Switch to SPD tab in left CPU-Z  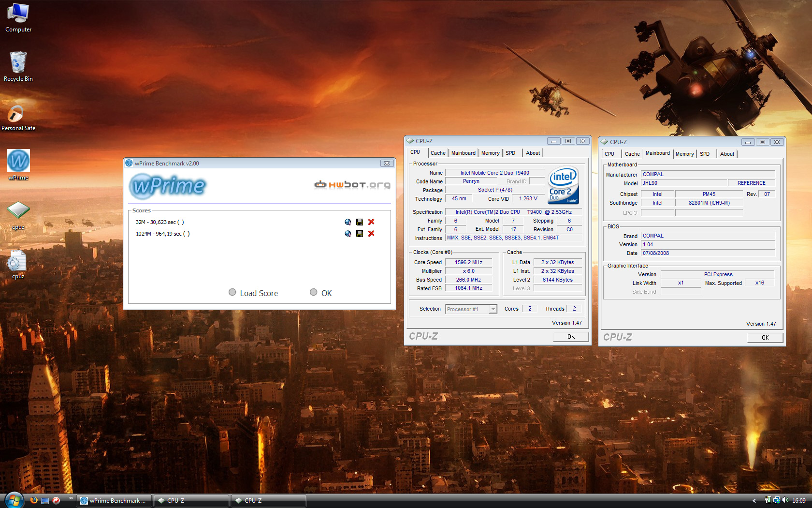click(x=510, y=153)
